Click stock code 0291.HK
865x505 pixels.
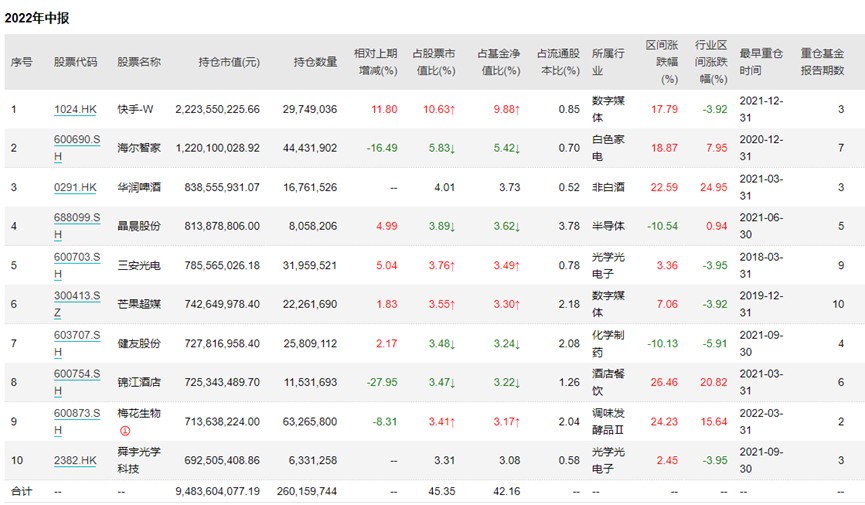(75, 187)
